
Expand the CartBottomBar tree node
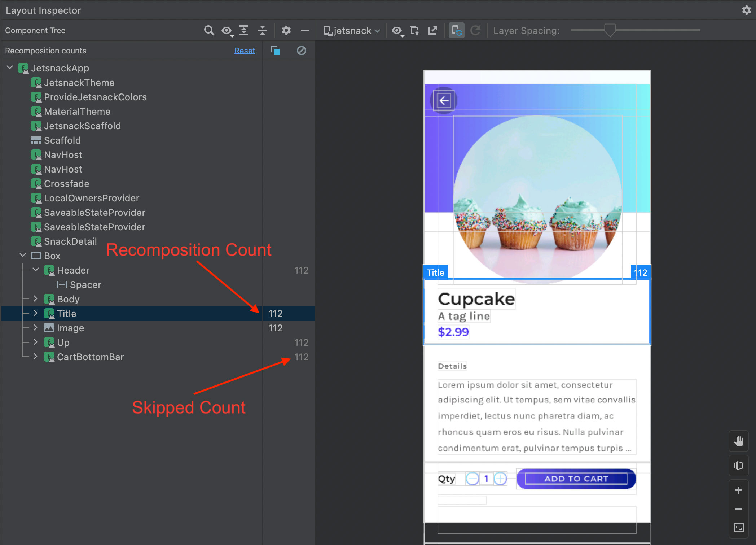(35, 357)
